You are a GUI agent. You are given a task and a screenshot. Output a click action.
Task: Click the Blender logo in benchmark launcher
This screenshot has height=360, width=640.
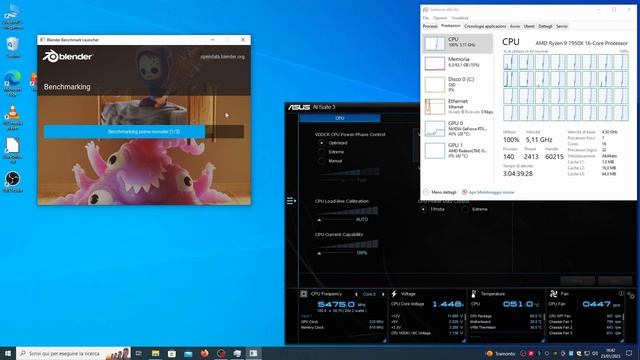coord(68,56)
